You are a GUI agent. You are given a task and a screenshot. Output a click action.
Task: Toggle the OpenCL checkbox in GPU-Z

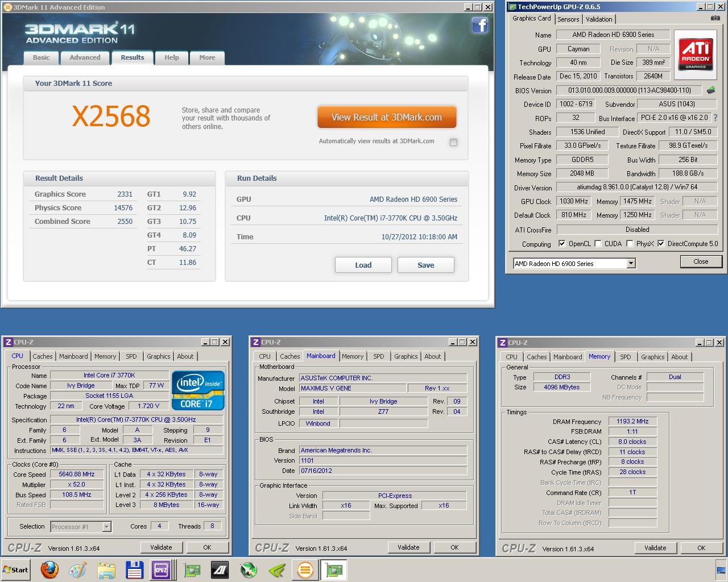click(x=562, y=244)
